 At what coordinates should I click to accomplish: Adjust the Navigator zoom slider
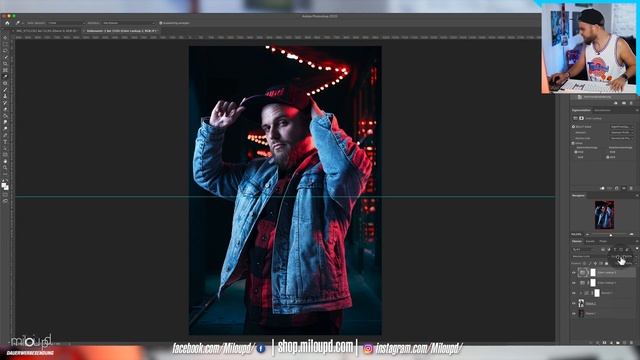(x=611, y=234)
